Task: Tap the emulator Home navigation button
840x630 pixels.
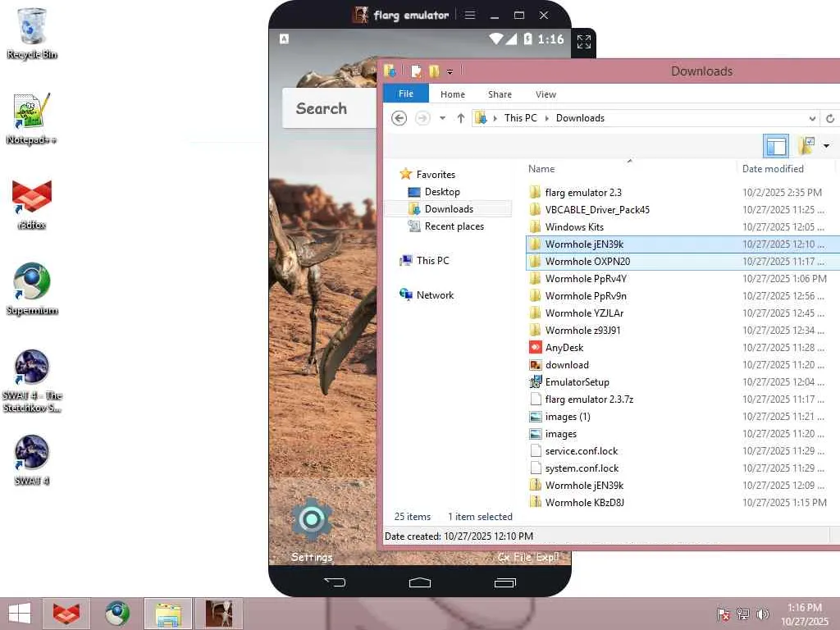Action: [x=419, y=582]
